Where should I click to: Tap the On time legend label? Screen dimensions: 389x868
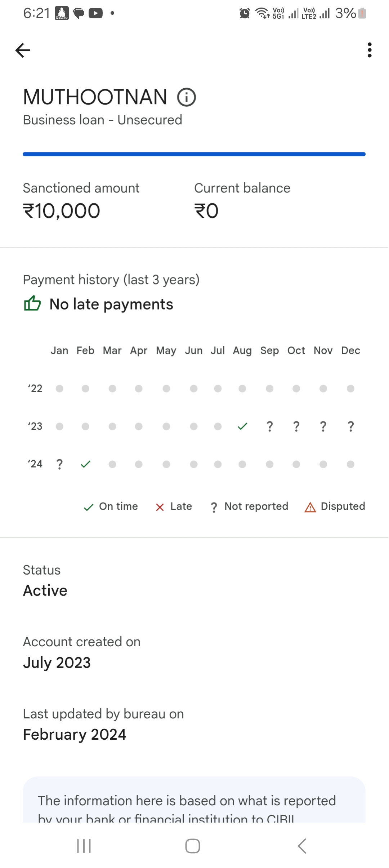[x=119, y=506]
